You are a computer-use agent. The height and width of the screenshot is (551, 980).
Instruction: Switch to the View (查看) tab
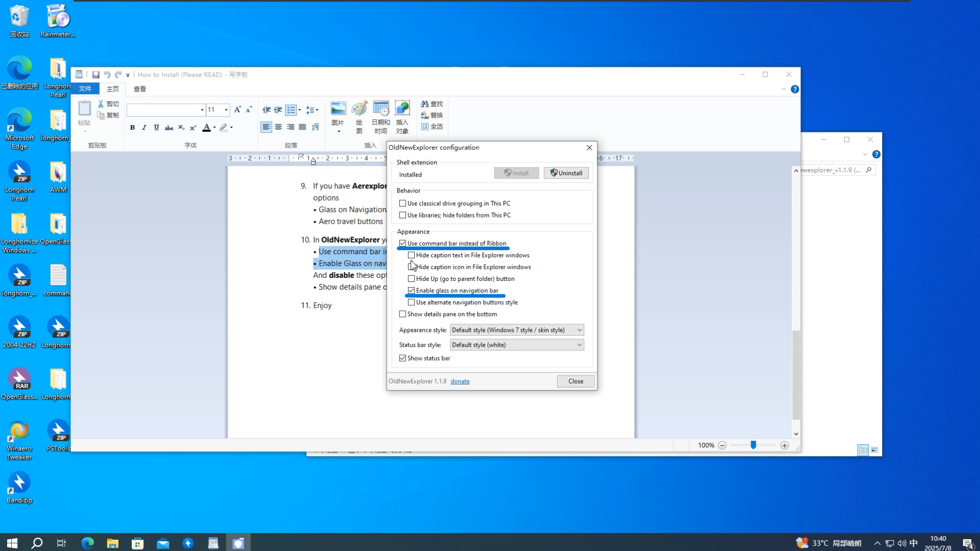coord(140,89)
